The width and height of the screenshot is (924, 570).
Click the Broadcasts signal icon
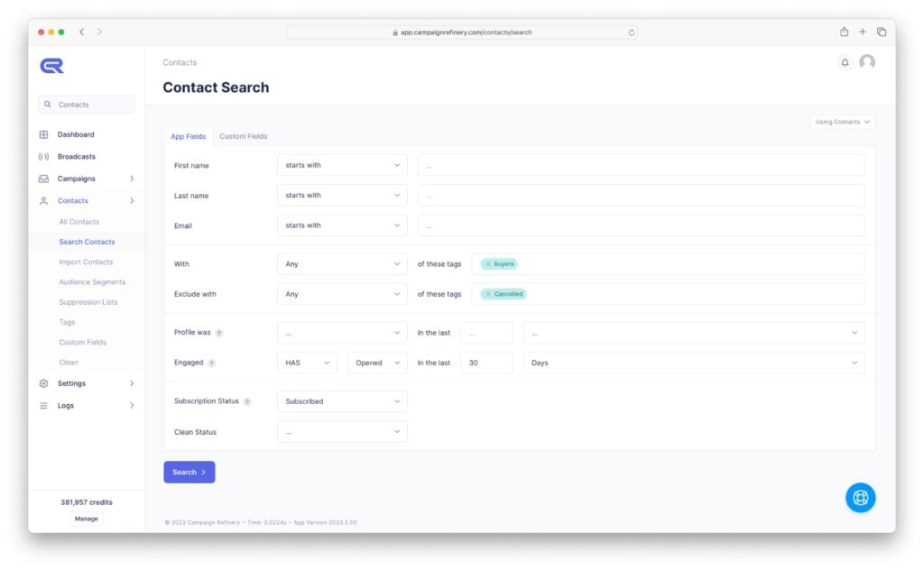pos(43,157)
